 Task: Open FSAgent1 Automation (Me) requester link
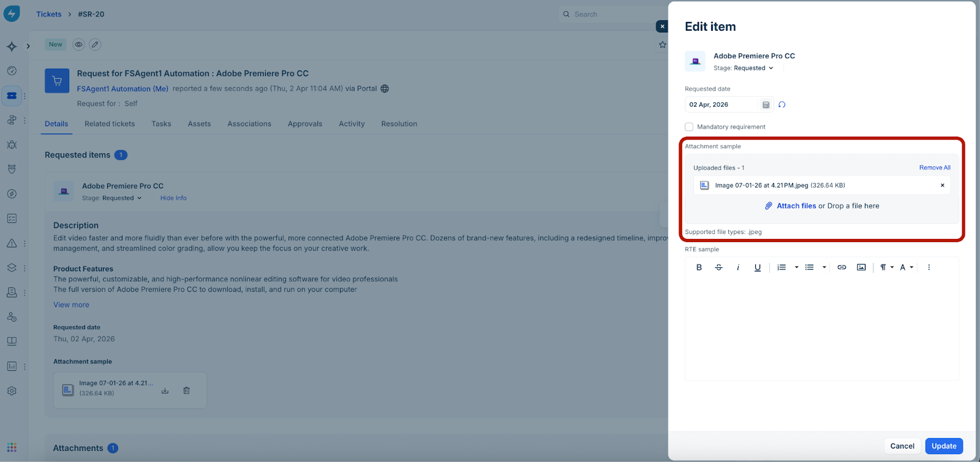point(123,89)
